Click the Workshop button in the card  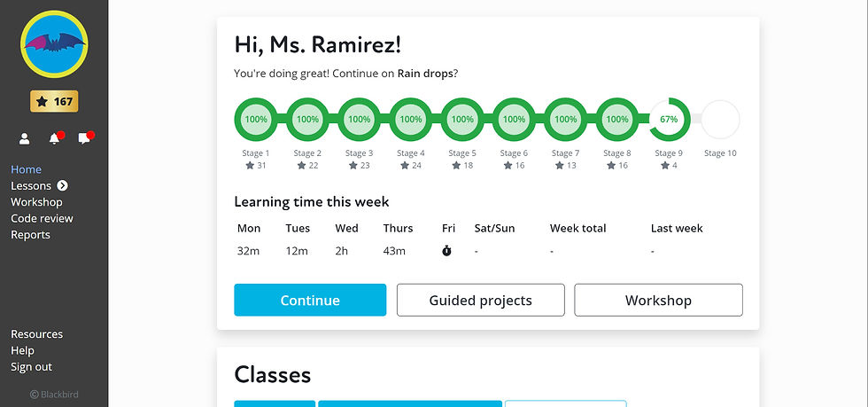coord(658,300)
